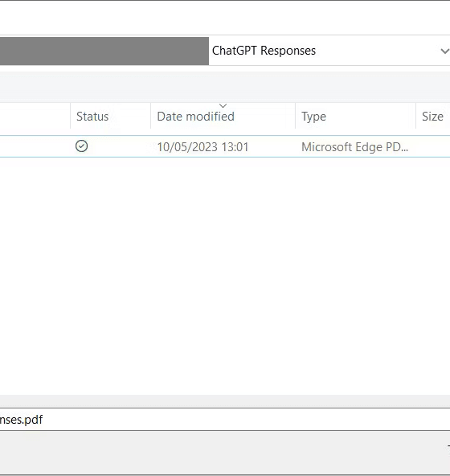Click the blank toolbar strip below address bar

pos(225,87)
